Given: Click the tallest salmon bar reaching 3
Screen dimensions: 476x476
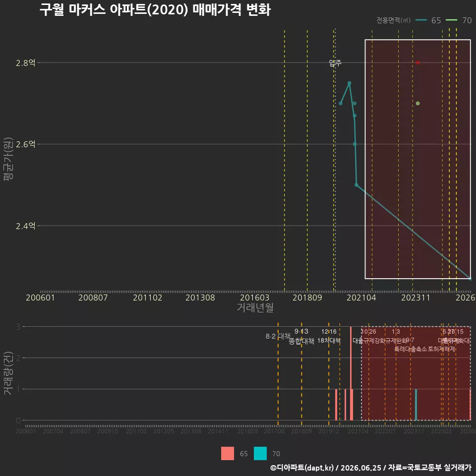Looking at the screenshot, I should pyautogui.click(x=351, y=373).
